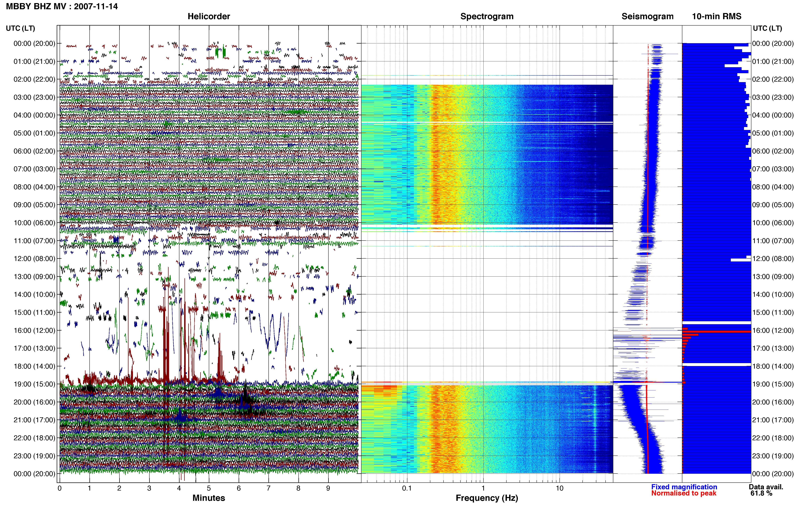Screen dimensions: 812x508
Task: Click the left '22:00 (18:00)' time label
Action: click(34, 438)
